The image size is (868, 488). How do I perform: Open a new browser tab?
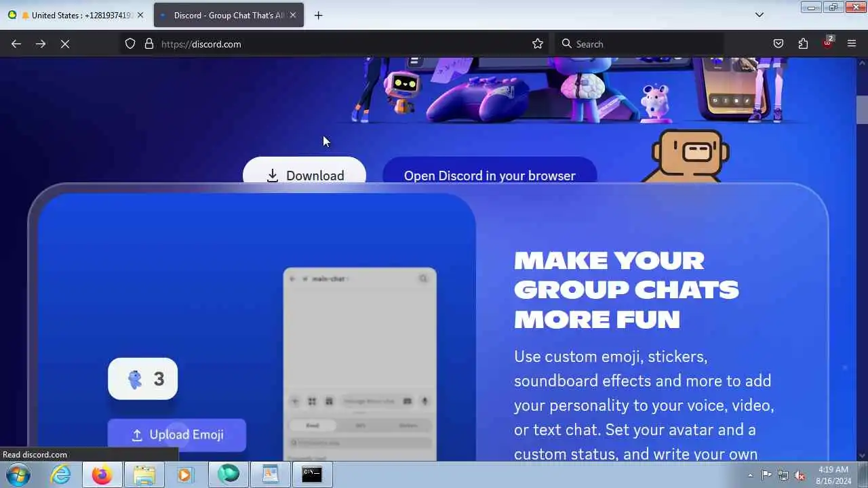pyautogui.click(x=319, y=15)
